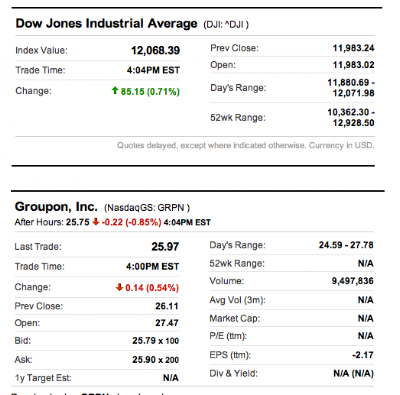Select the DJI: ^DJI ticker symbol
Image resolution: width=400 pixels, height=395 pixels.
[x=226, y=25]
